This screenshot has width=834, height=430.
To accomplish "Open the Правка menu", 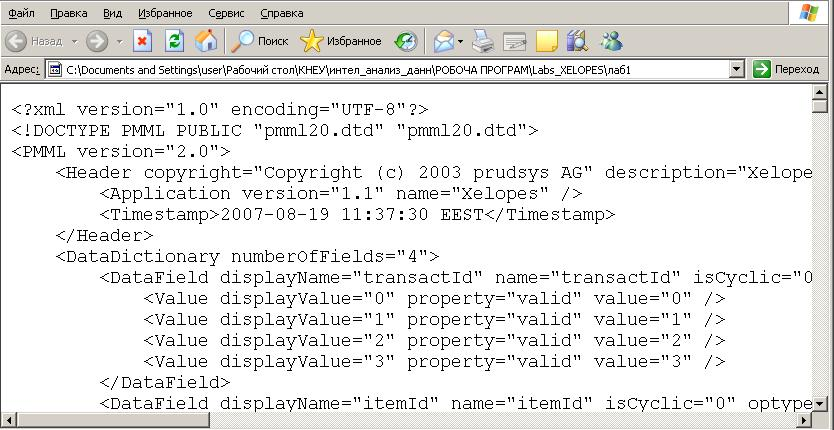I will [x=69, y=13].
